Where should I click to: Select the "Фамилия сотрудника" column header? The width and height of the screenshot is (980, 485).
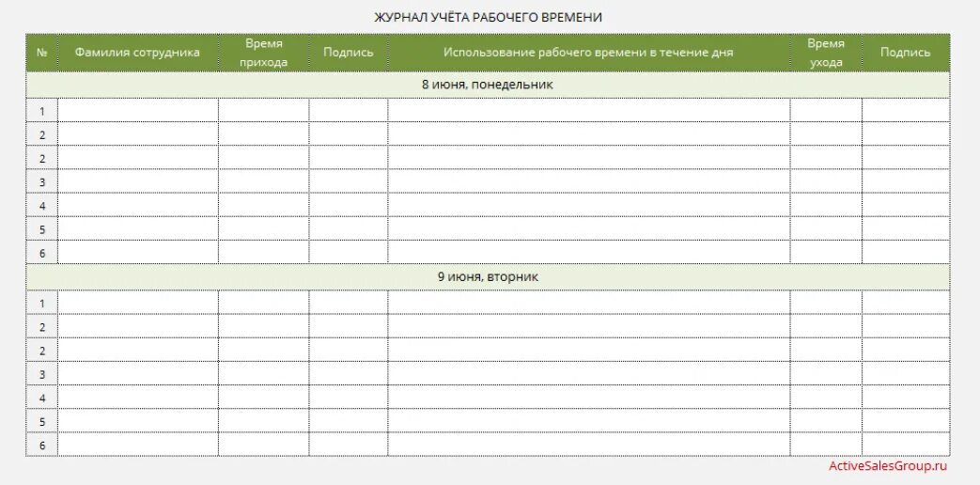pyautogui.click(x=137, y=53)
